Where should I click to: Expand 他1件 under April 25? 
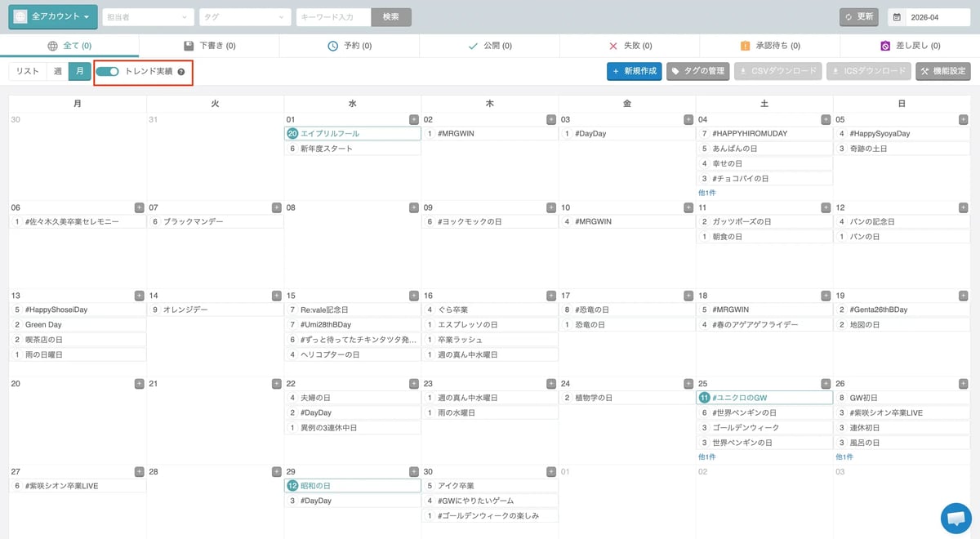click(x=706, y=455)
